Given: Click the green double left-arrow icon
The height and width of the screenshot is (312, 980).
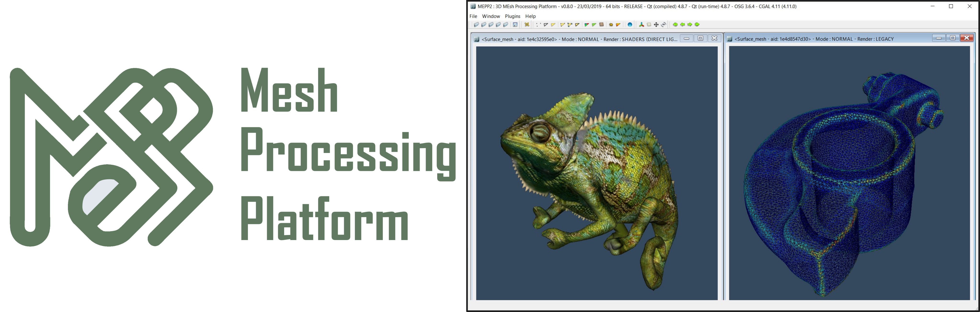Looking at the screenshot, I should tap(675, 25).
